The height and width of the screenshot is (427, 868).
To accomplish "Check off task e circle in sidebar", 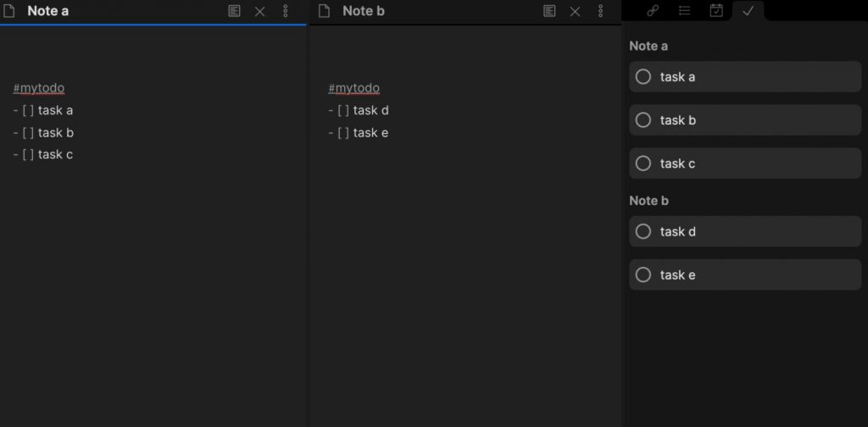I will pyautogui.click(x=643, y=274).
